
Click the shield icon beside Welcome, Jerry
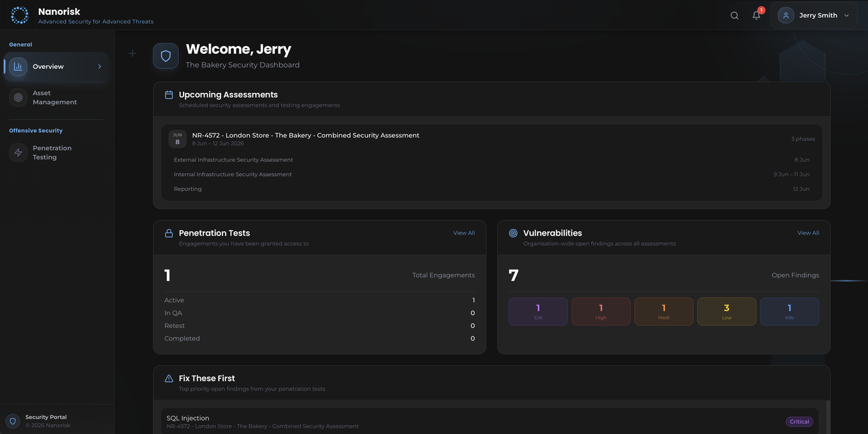165,56
